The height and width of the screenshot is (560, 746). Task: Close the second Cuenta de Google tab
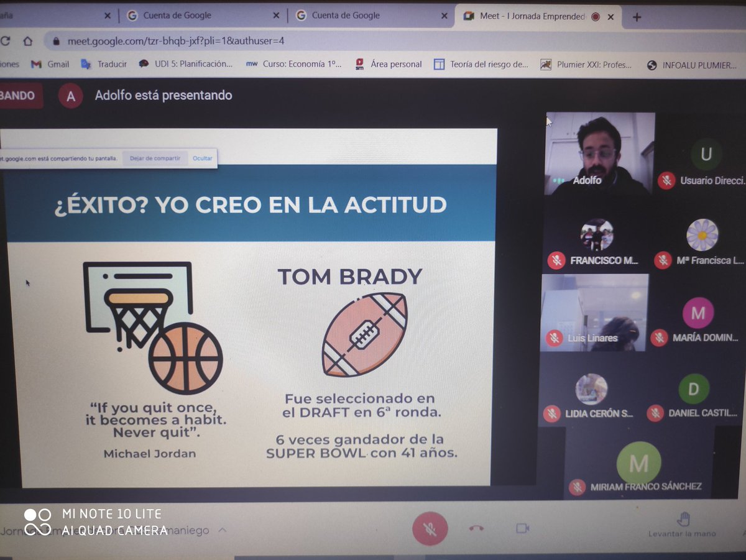tap(444, 16)
